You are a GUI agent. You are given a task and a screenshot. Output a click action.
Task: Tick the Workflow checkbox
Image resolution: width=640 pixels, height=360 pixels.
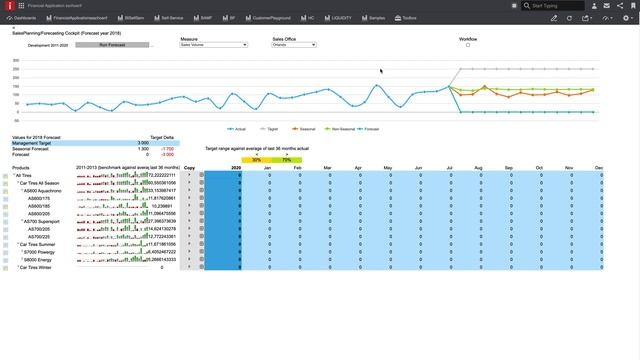[x=468, y=45]
